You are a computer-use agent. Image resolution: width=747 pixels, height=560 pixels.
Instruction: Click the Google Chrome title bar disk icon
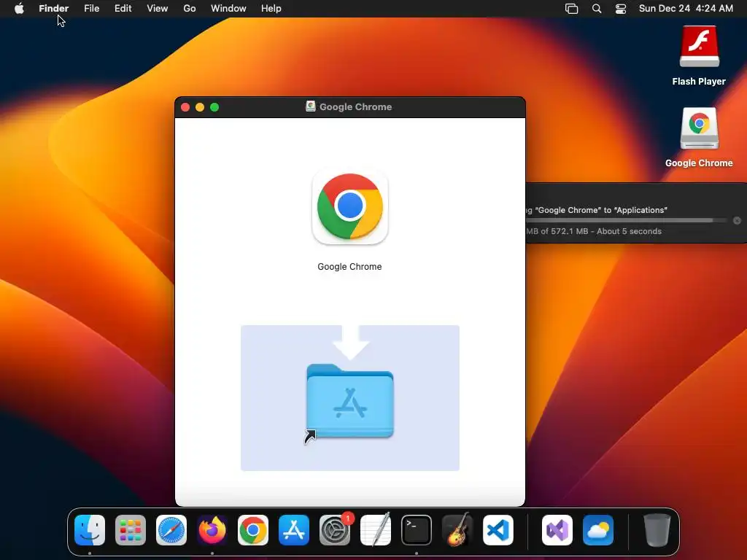tap(311, 106)
